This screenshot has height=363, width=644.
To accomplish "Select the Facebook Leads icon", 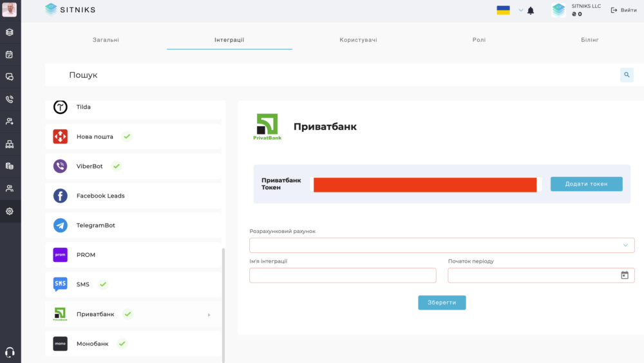I will point(61,196).
